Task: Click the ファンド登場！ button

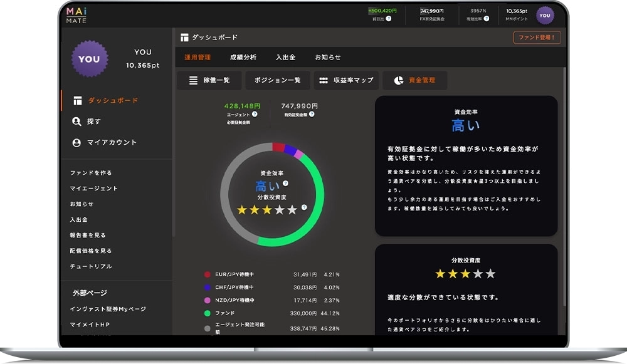Action: tap(537, 38)
